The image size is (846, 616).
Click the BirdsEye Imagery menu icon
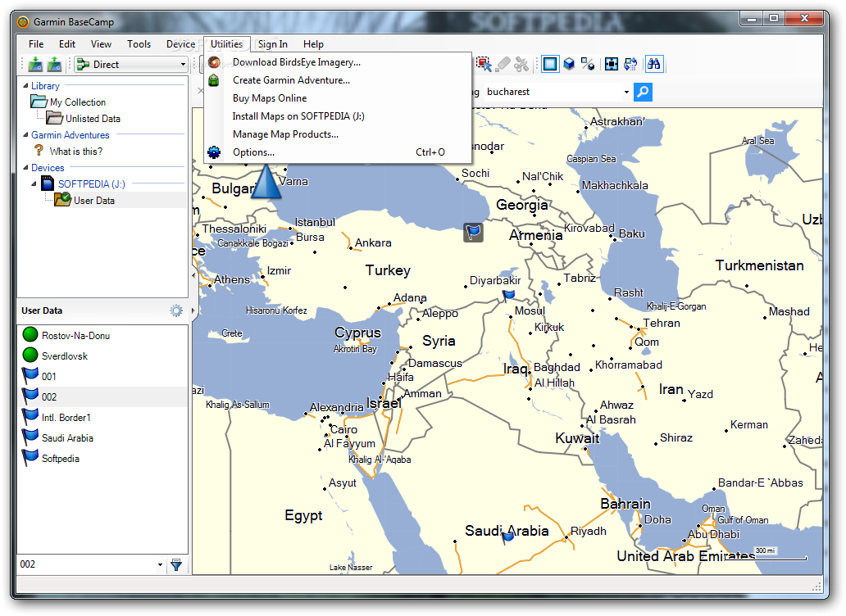tap(214, 62)
